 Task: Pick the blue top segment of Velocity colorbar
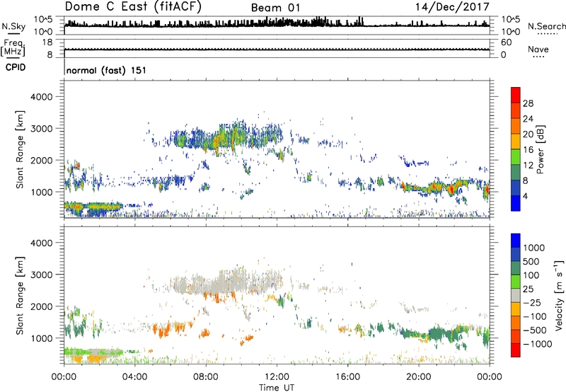(516, 241)
